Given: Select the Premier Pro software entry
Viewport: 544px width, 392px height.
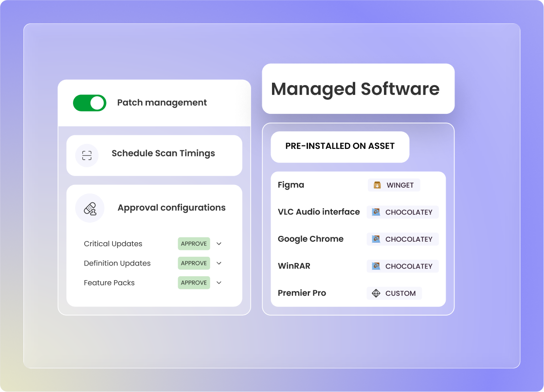Looking at the screenshot, I should click(302, 293).
